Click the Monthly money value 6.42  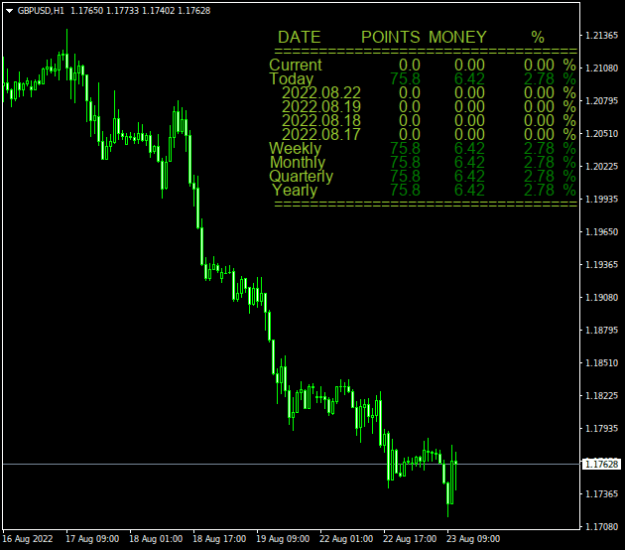(x=470, y=163)
